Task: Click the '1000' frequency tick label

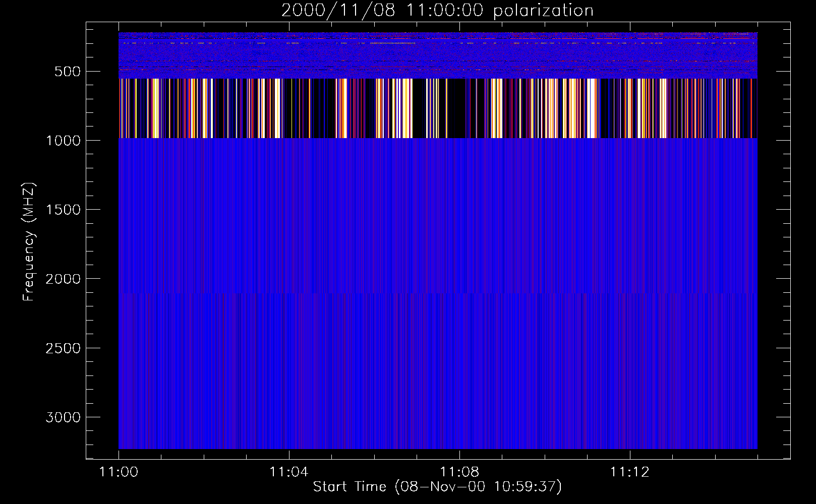Action: click(63, 141)
